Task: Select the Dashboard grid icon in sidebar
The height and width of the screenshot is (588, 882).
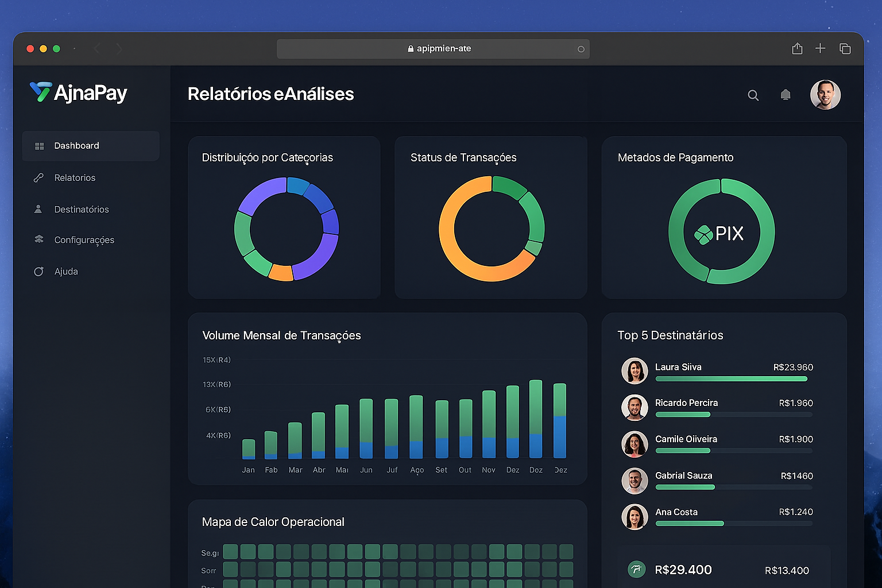Action: (x=39, y=146)
